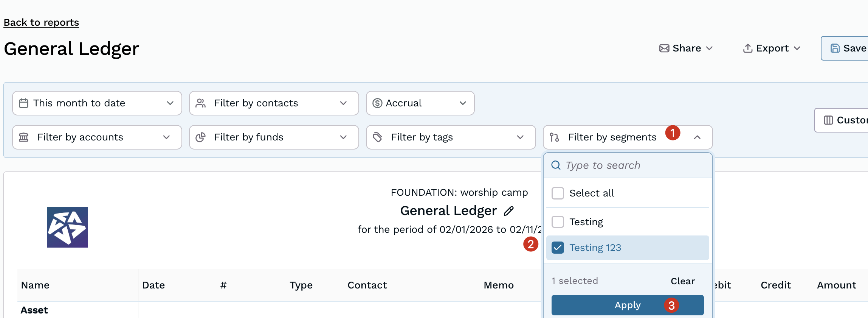Click the tag icon in tags filter
868x318 pixels.
[377, 137]
